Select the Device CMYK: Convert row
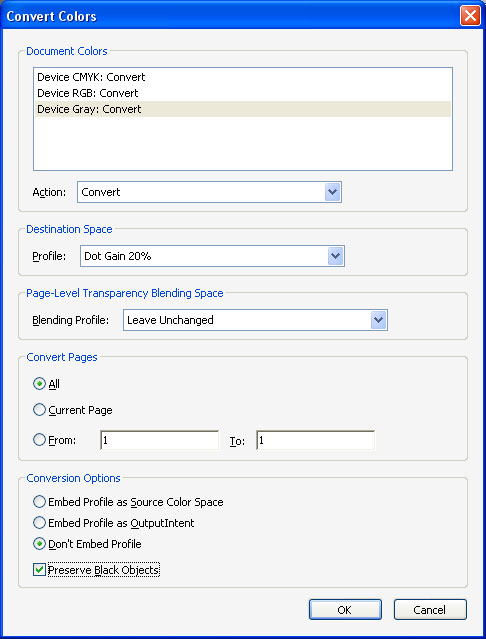This screenshot has width=486, height=639. tap(243, 77)
